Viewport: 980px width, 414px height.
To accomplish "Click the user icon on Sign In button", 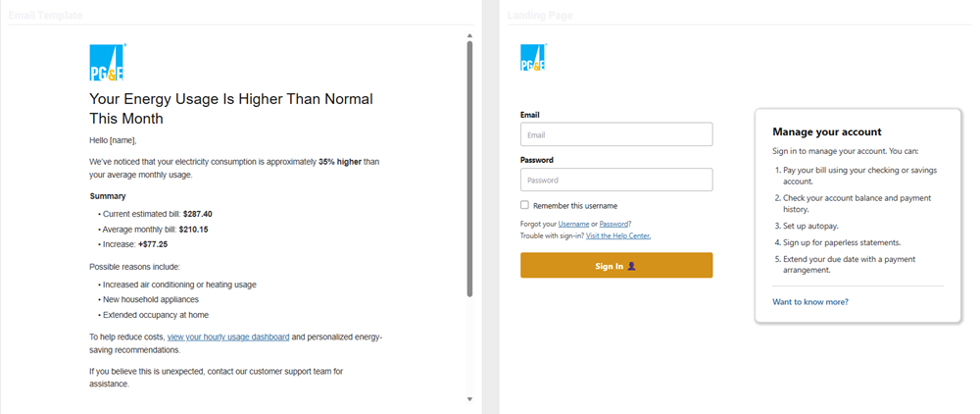I will pyautogui.click(x=632, y=267).
